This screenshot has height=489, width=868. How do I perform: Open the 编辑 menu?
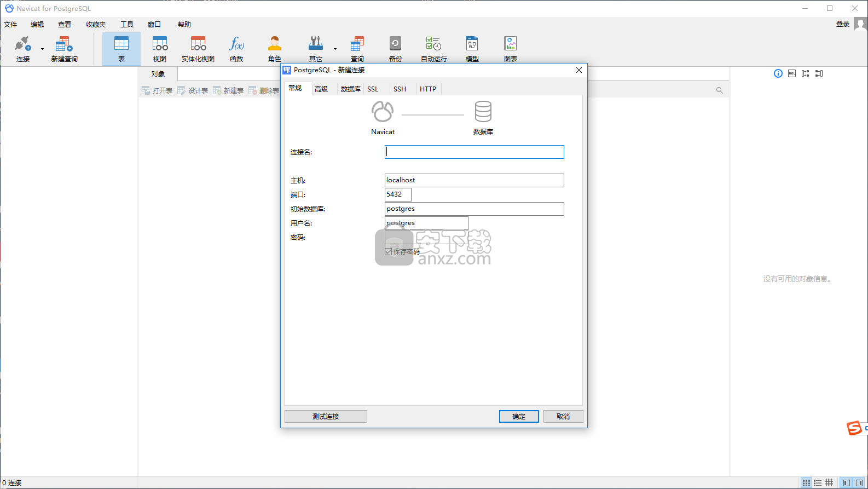click(37, 25)
